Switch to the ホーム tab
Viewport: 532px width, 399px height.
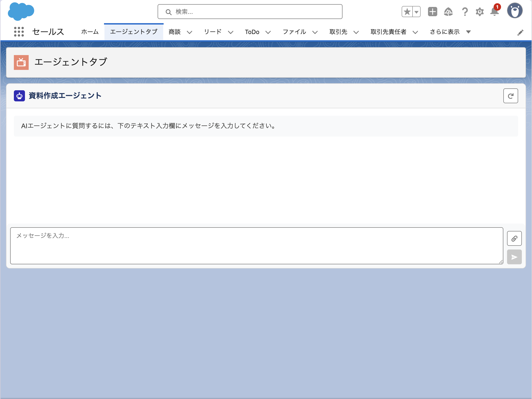(90, 32)
